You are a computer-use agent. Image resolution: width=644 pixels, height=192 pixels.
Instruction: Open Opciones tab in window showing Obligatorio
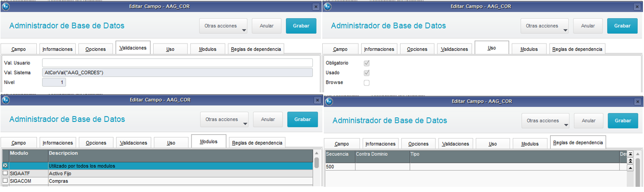point(417,49)
